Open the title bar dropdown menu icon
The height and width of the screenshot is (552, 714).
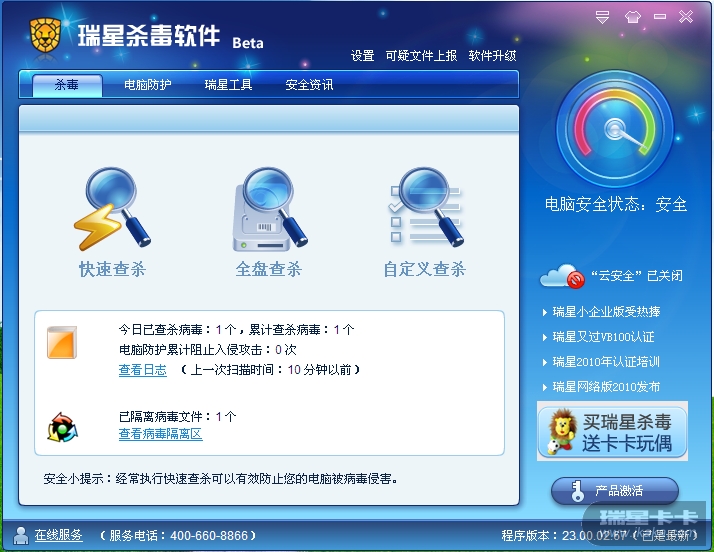(602, 17)
